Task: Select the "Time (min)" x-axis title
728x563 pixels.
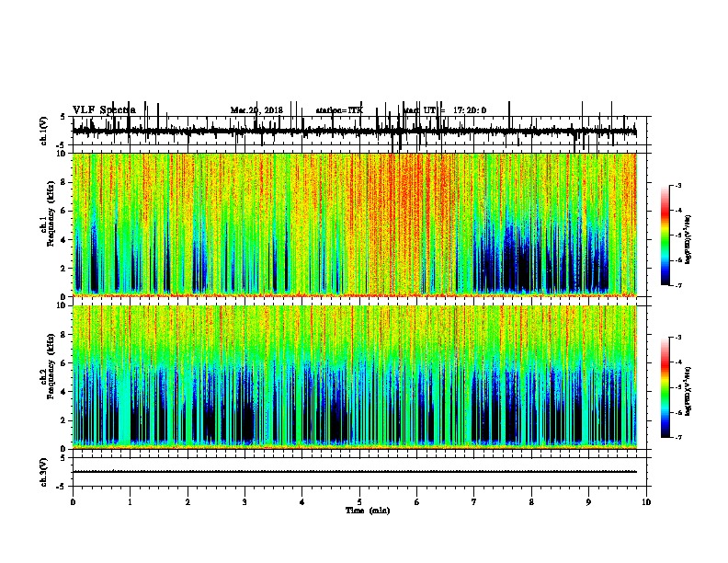Action: click(x=368, y=511)
